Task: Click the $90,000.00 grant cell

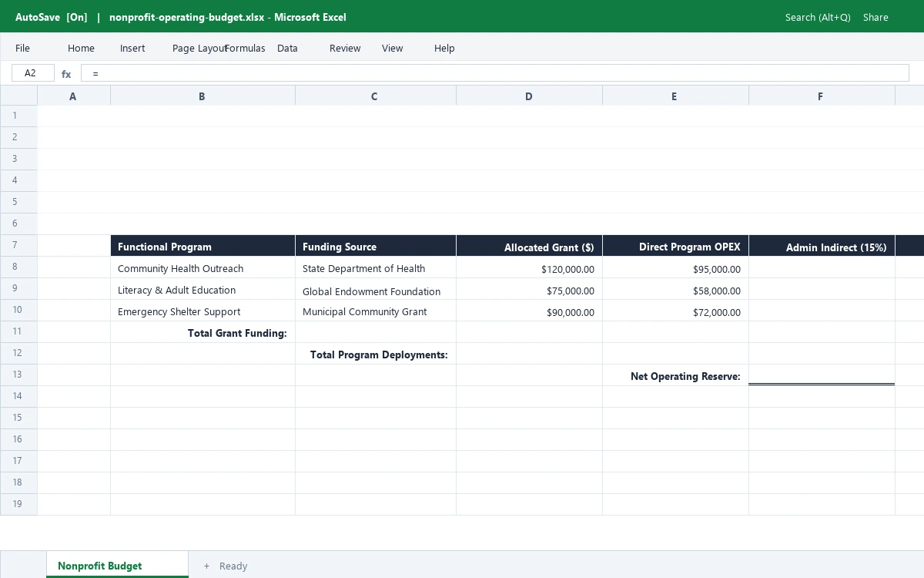Action: point(529,311)
